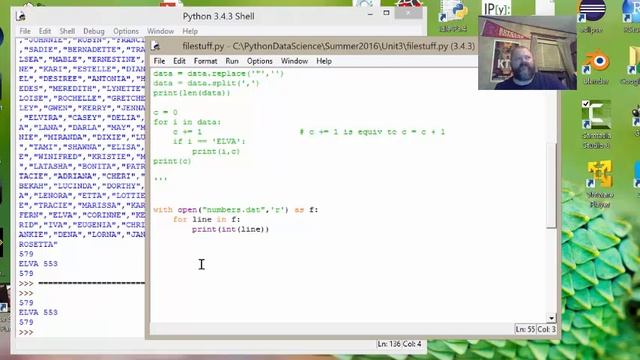The width and height of the screenshot is (640, 360).
Task: Click the 'print(len(data))' code line
Action: [x=192, y=93]
